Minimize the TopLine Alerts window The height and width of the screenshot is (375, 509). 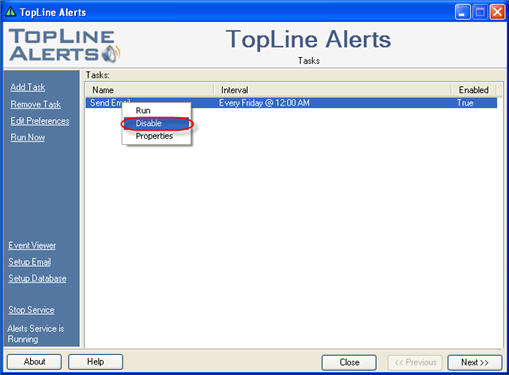[462, 12]
